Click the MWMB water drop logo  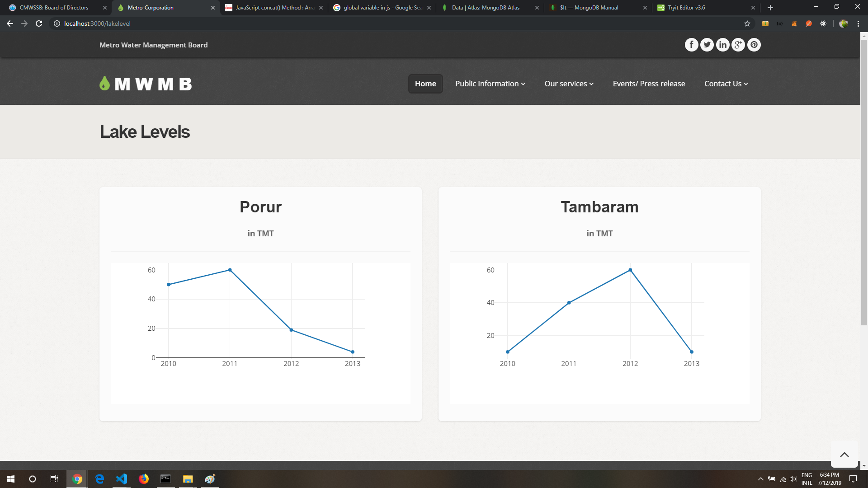(146, 84)
